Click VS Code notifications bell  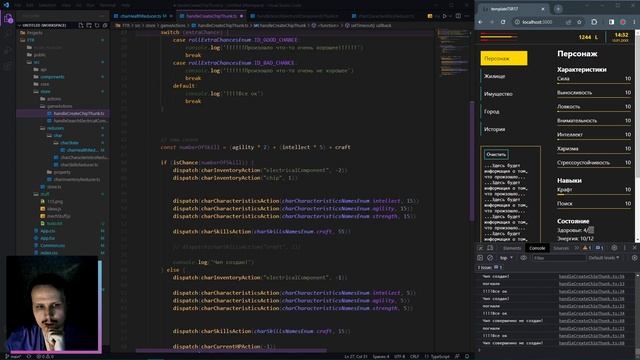(467, 356)
